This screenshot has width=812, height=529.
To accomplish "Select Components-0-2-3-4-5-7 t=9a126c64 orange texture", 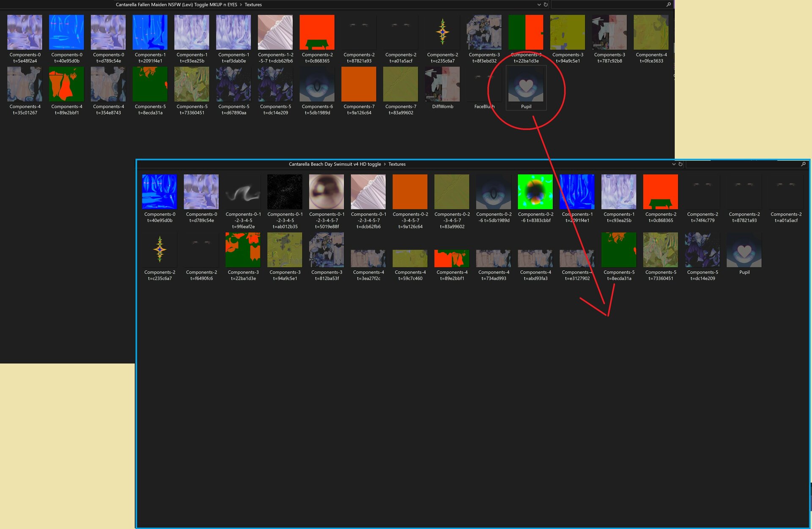I will click(410, 201).
